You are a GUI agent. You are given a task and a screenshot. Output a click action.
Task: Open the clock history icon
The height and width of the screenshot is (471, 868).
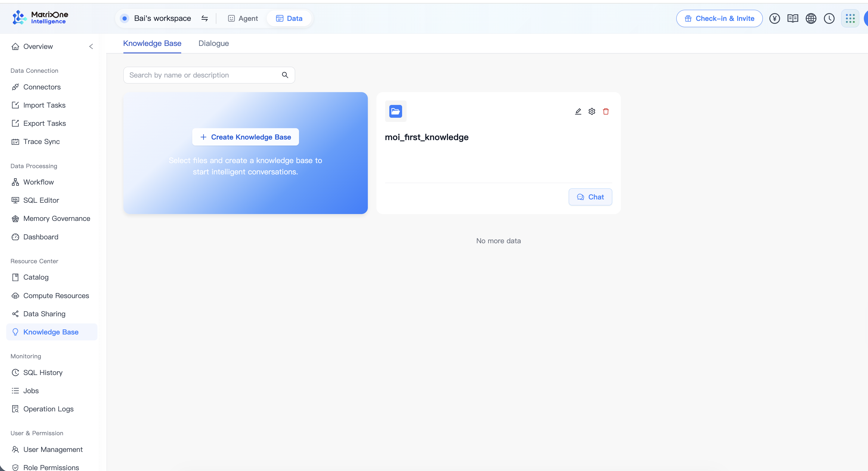tap(829, 18)
